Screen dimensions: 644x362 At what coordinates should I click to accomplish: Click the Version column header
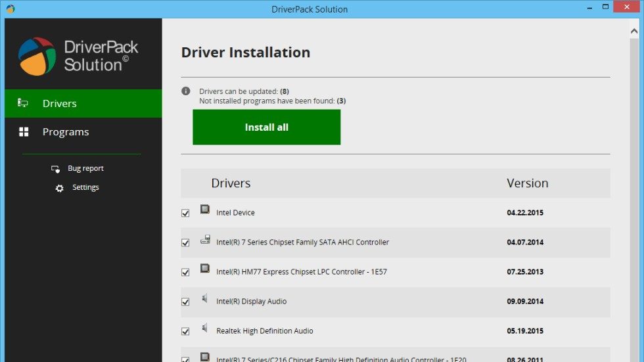[x=527, y=183]
